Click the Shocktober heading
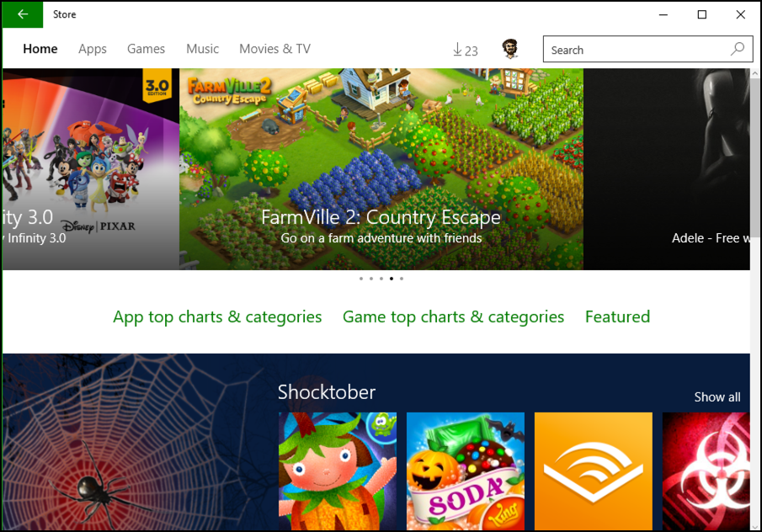The height and width of the screenshot is (532, 762). 327,392
